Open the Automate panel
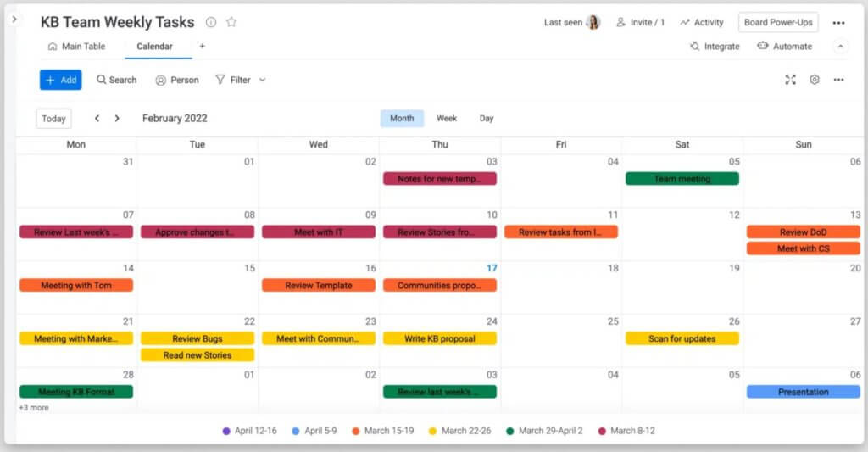Image resolution: width=868 pixels, height=452 pixels. [x=784, y=47]
